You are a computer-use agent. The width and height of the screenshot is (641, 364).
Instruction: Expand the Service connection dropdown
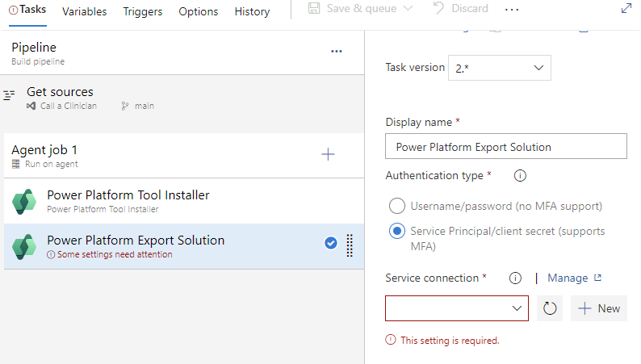coord(457,308)
